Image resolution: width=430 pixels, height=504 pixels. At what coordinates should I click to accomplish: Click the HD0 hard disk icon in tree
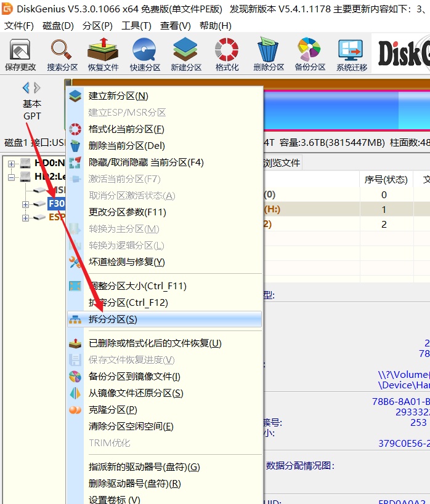tap(25, 163)
